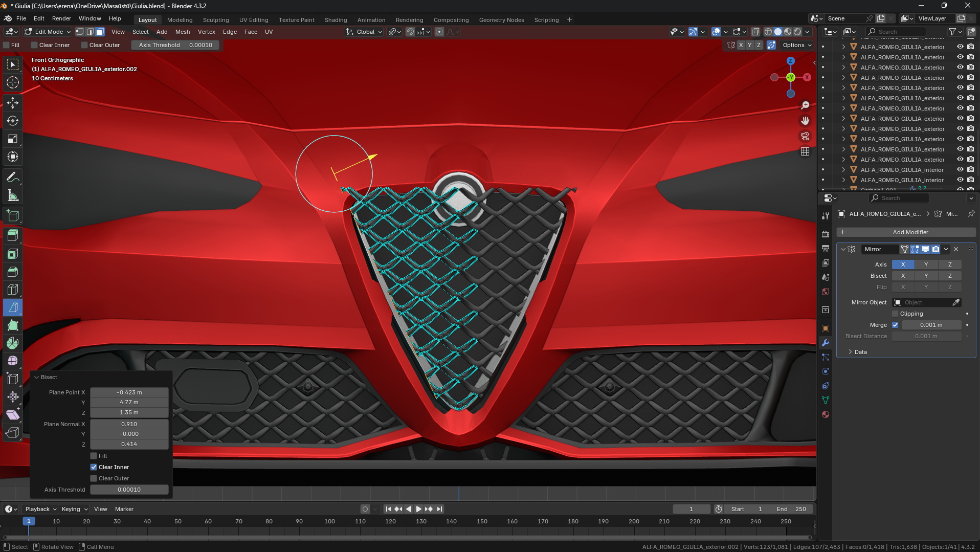Click the active Knife/Bisect tool
This screenshot has height=552, width=980.
[13, 307]
